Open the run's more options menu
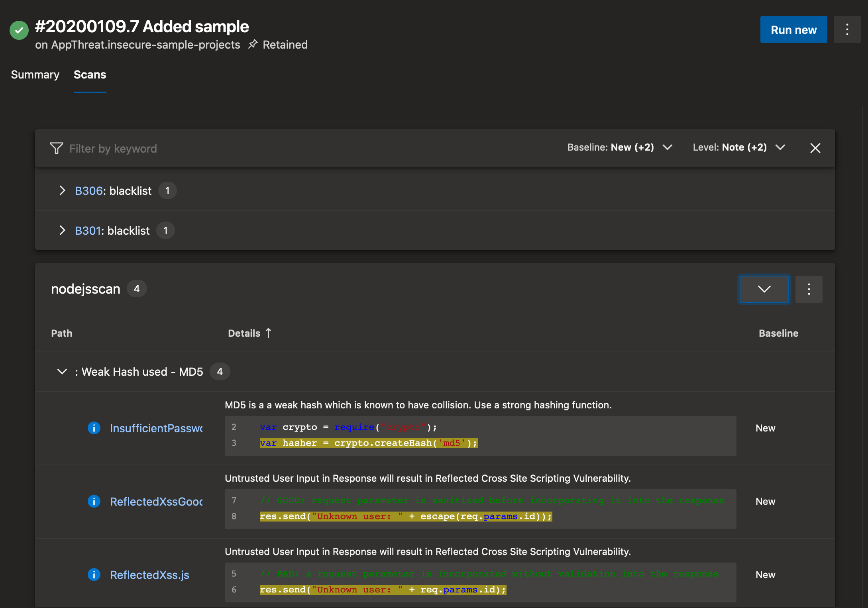The height and width of the screenshot is (608, 868). coord(847,29)
